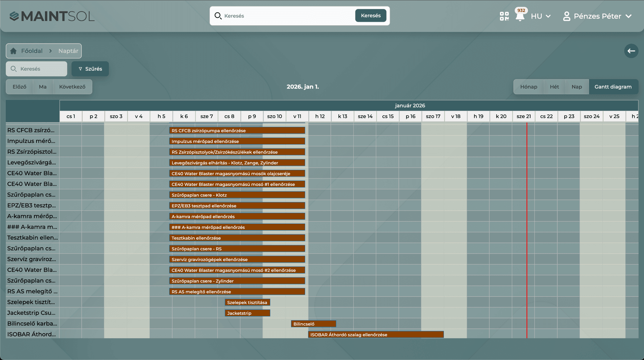Viewport: 644px width, 360px height.
Task: Switch to Nap view
Action: pos(576,87)
